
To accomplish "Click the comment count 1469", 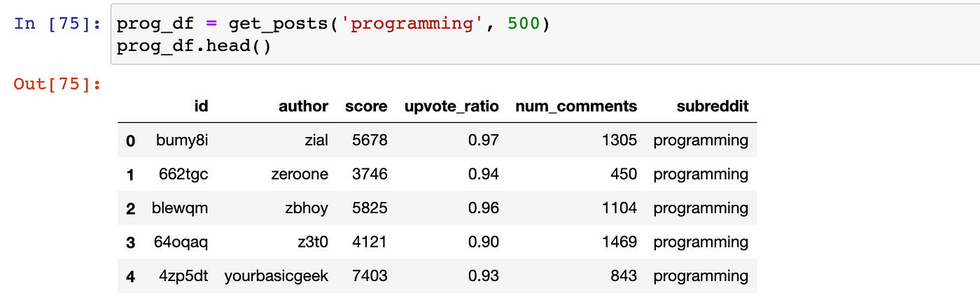I will pos(620,243).
